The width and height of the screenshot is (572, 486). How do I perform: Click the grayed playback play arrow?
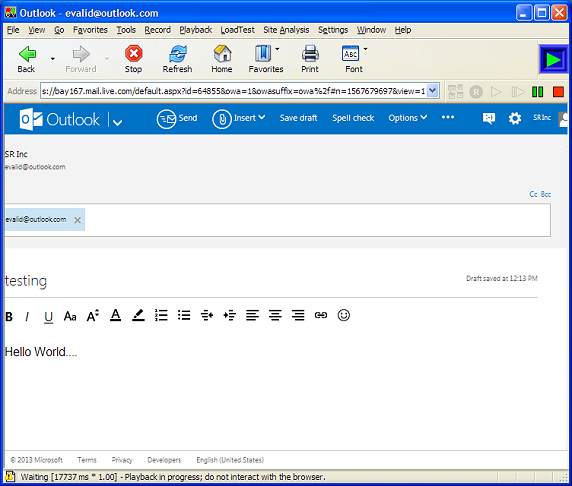tap(496, 92)
